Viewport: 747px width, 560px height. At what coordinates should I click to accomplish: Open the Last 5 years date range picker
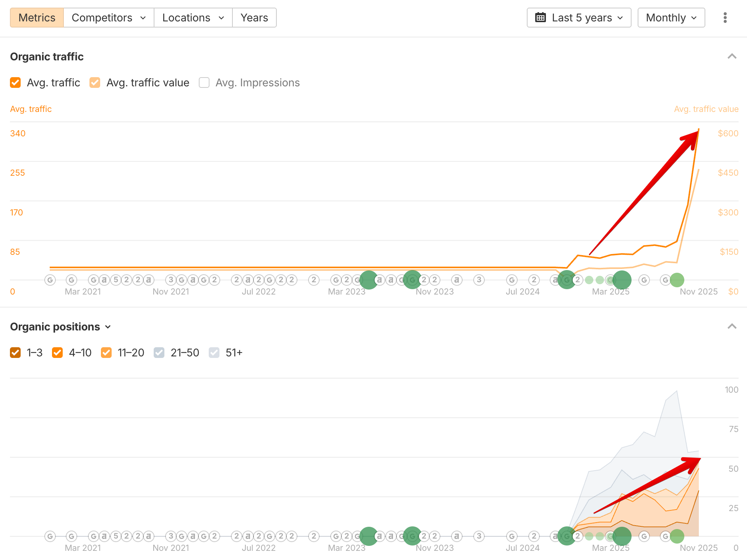pyautogui.click(x=578, y=18)
